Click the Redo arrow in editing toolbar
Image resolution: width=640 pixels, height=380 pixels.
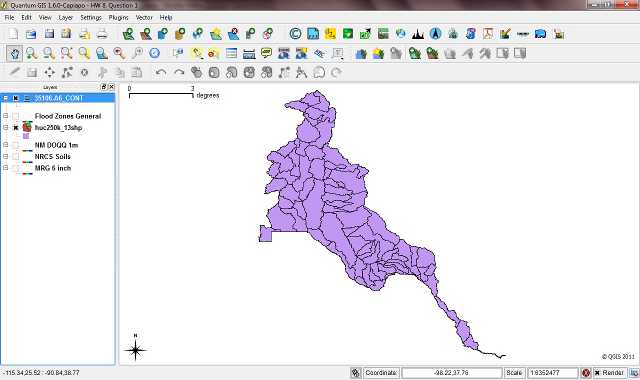179,73
